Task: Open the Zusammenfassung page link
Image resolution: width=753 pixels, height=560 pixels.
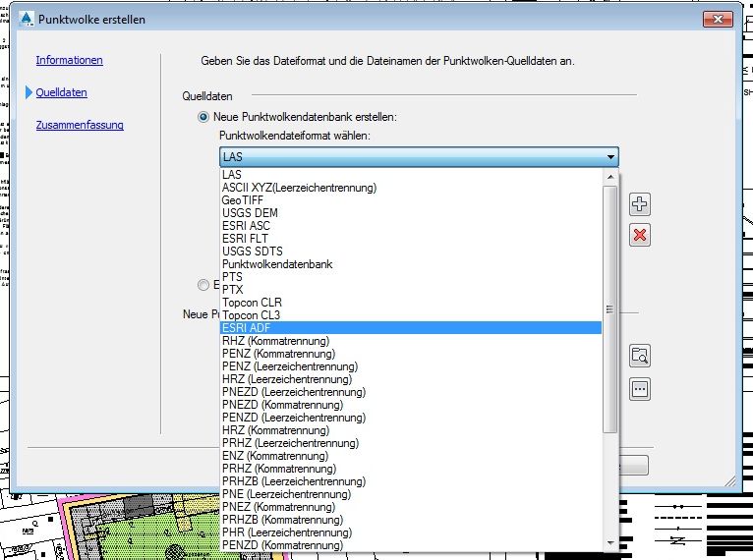Action: pos(80,125)
